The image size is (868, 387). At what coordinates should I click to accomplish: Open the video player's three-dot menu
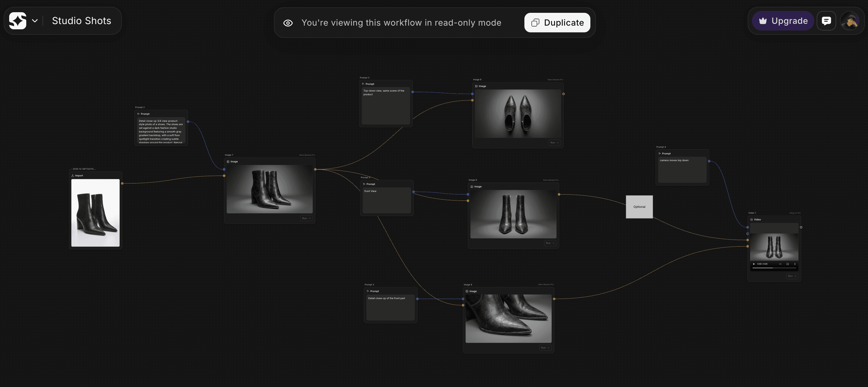[795, 264]
